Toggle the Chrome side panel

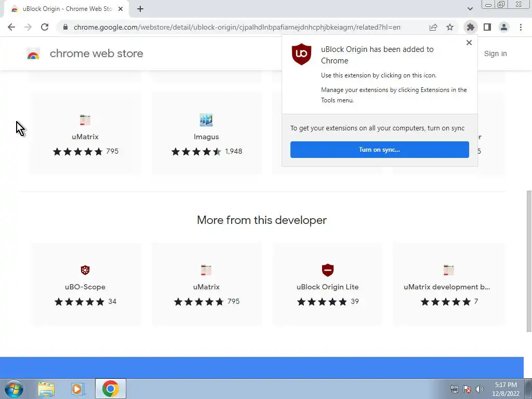[487, 27]
